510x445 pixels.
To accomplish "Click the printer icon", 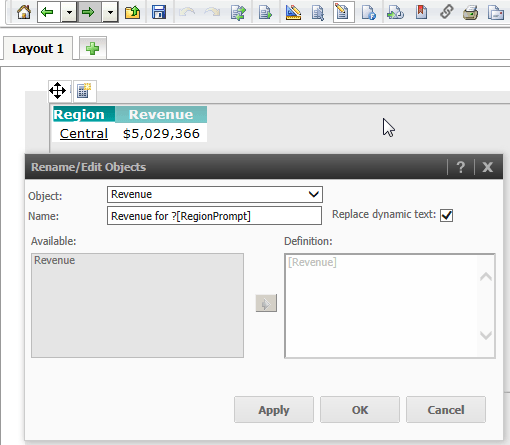I will pos(471,13).
